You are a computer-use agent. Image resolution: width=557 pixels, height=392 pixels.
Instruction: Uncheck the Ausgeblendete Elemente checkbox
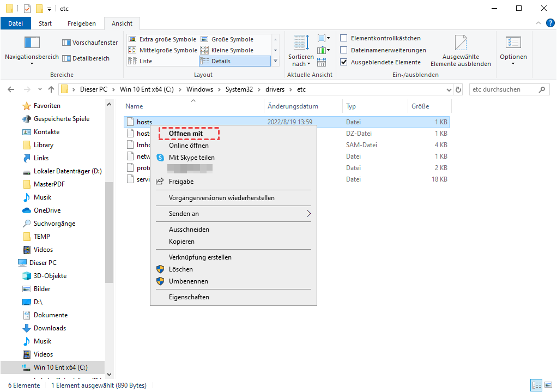coord(344,62)
